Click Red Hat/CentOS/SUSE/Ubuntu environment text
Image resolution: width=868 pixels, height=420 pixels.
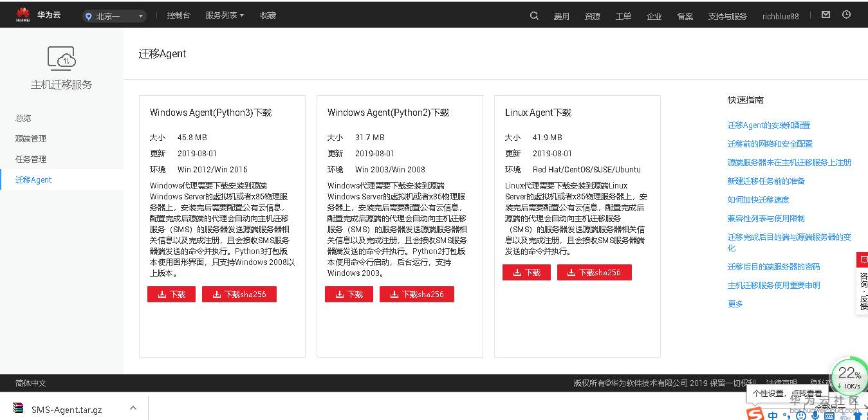(587, 170)
